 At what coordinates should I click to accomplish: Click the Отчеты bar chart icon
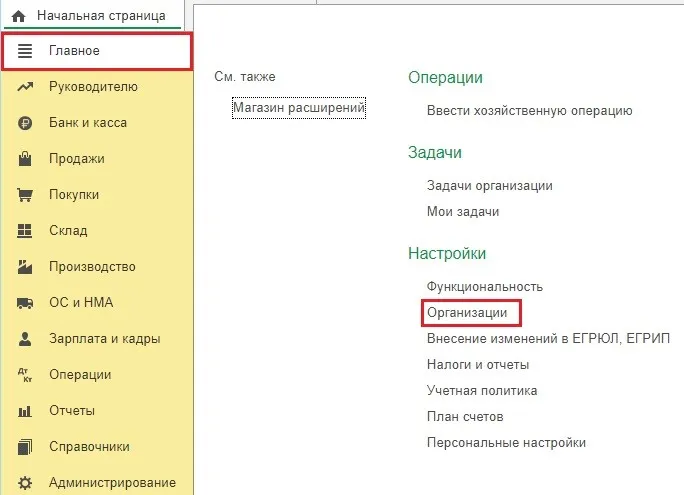tap(25, 411)
